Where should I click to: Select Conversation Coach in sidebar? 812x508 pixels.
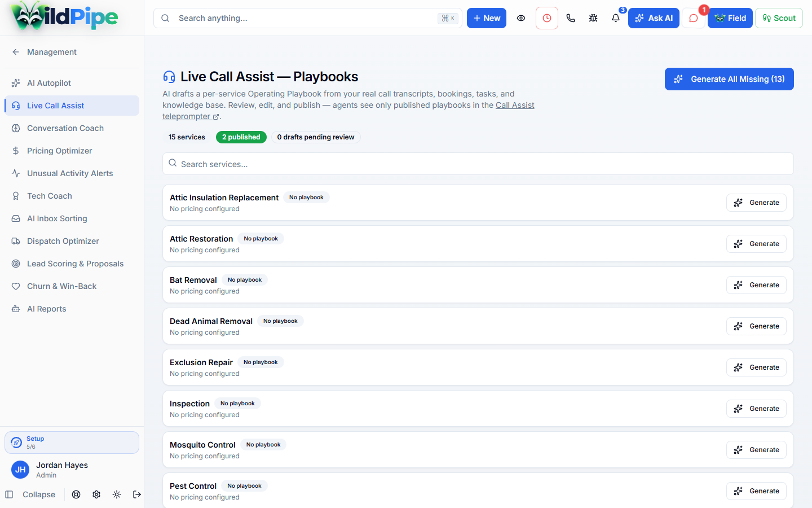tap(72, 128)
